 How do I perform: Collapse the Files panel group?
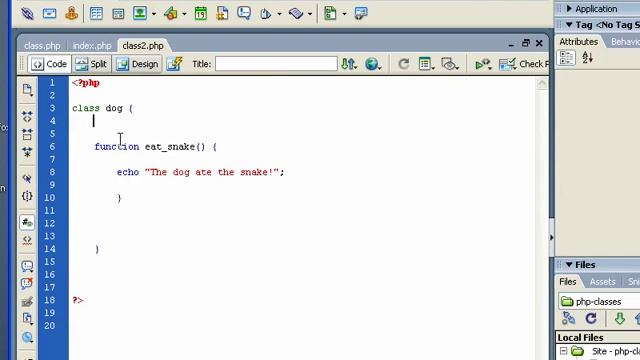coord(569,265)
